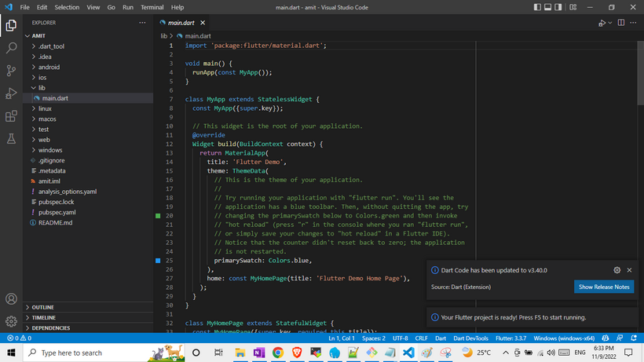Image resolution: width=644 pixels, height=362 pixels.
Task: Collapse the lib folder in Explorer
Action: coord(42,88)
